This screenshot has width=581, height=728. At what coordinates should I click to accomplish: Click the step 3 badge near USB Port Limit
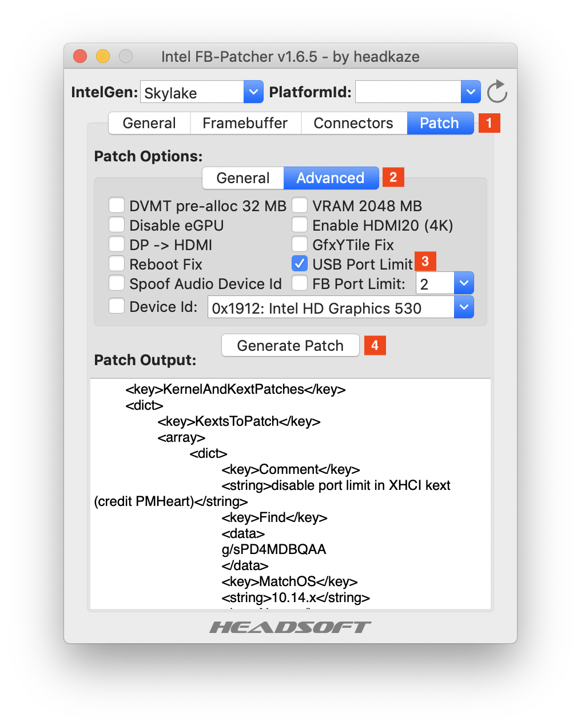coord(425,261)
